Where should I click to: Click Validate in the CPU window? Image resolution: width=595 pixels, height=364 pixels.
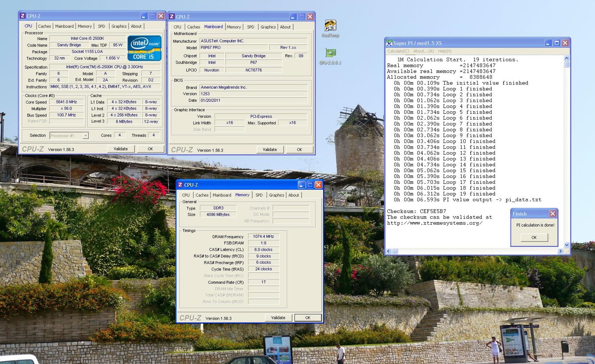point(120,149)
